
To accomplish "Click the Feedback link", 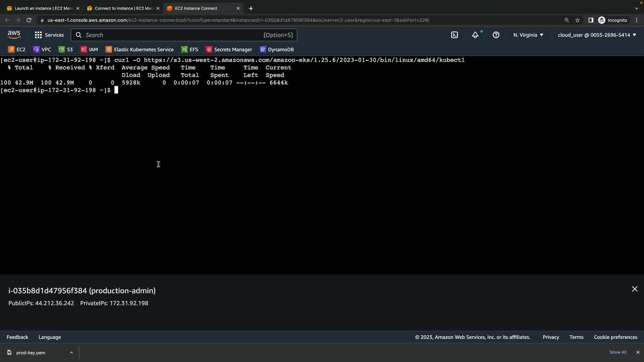I will [x=17, y=337].
